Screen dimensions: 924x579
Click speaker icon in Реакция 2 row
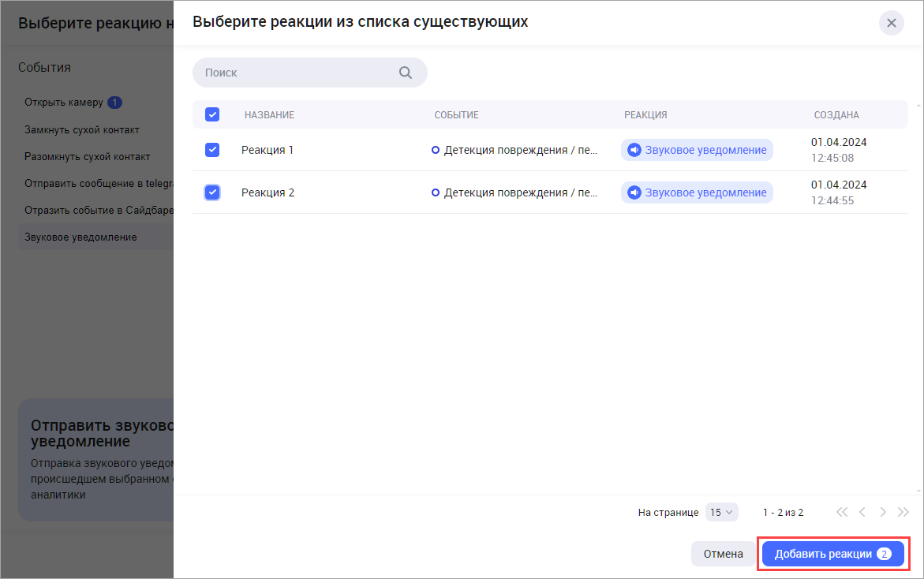(x=634, y=192)
